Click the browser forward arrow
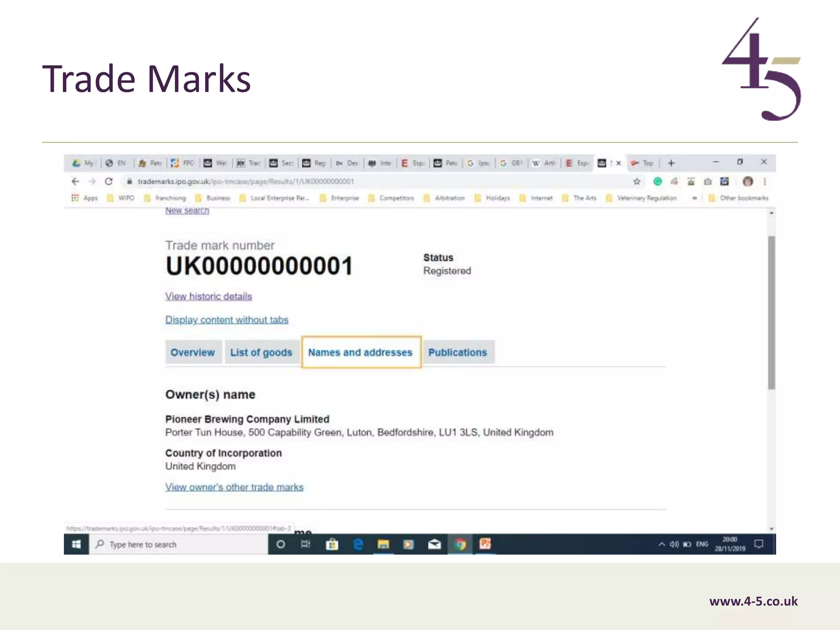Screen dimensions: 840x630 click(x=92, y=181)
